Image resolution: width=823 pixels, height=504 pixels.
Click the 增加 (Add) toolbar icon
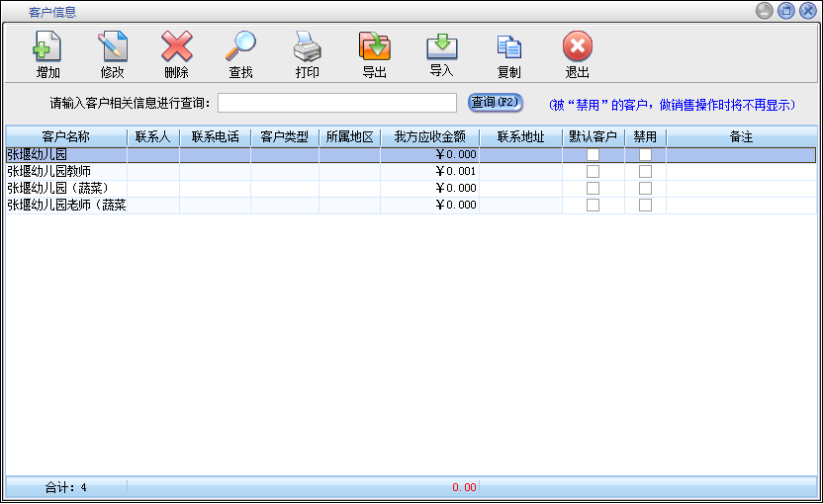(47, 47)
